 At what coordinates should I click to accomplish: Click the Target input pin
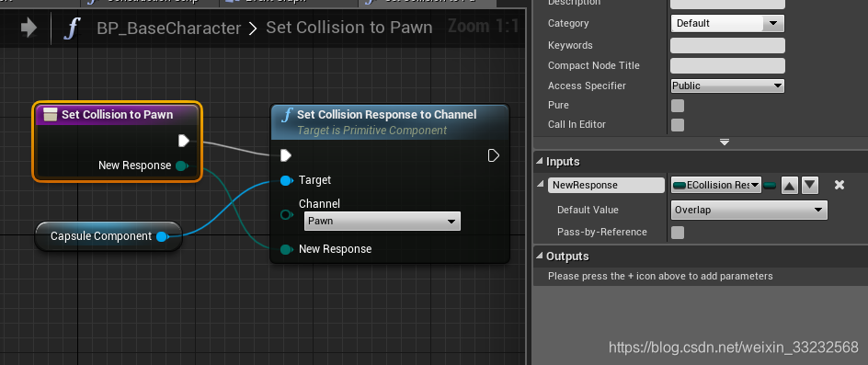click(286, 180)
